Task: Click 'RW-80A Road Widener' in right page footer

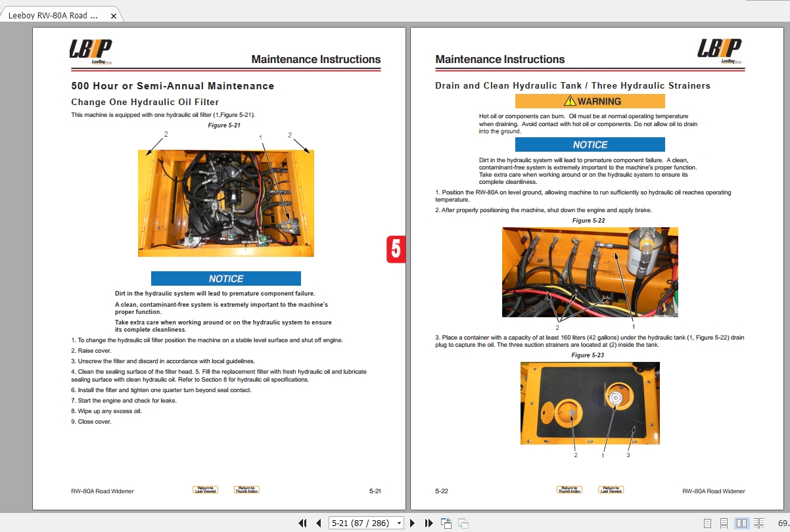Action: pyautogui.click(x=714, y=491)
